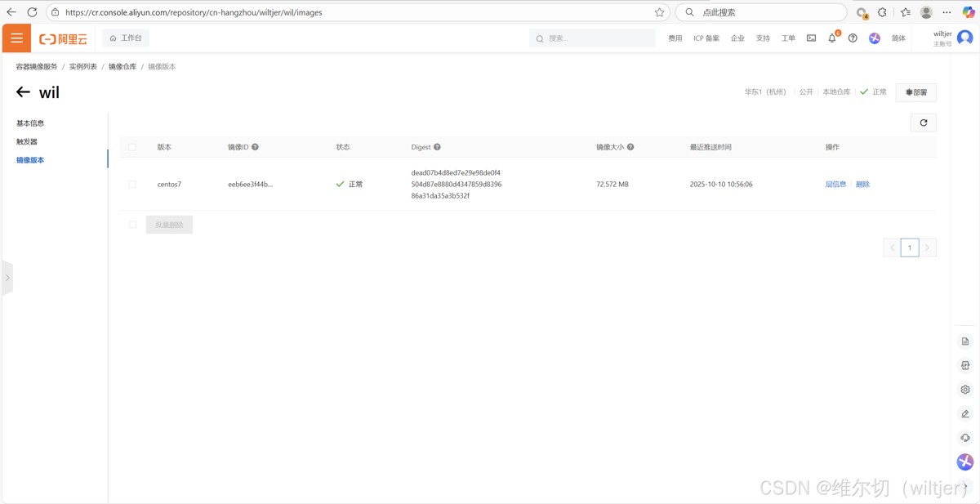Open the browser profile icon
The height and width of the screenshot is (504, 980).
[926, 12]
